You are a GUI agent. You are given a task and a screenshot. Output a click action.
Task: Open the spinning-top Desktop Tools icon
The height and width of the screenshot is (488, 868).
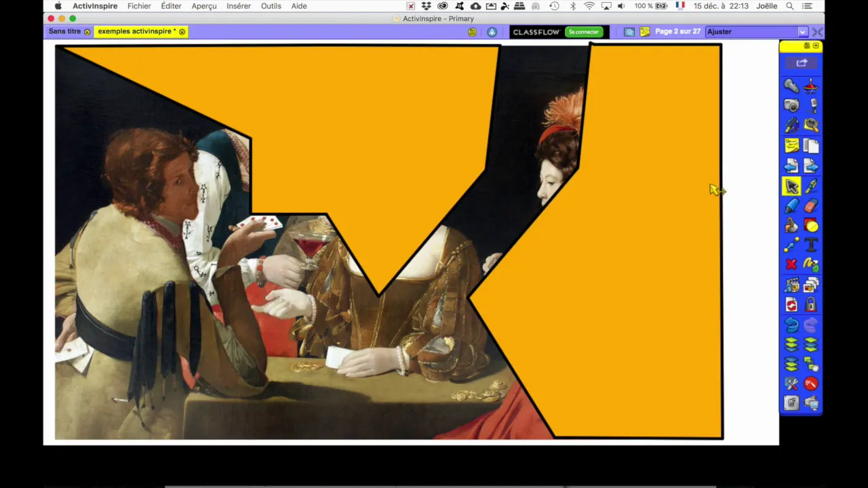pos(811,85)
